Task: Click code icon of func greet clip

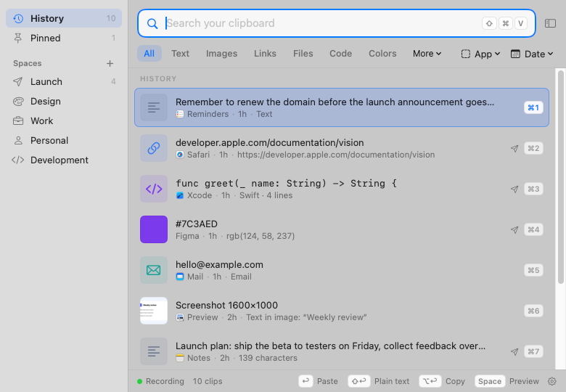Action: point(154,189)
